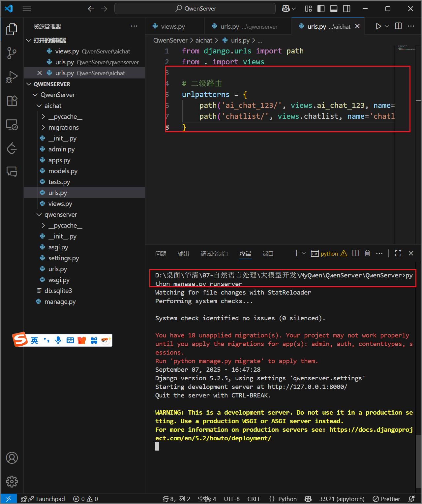422x504 pixels.
Task: Toggle the bottom panel layout button
Action: (334, 9)
